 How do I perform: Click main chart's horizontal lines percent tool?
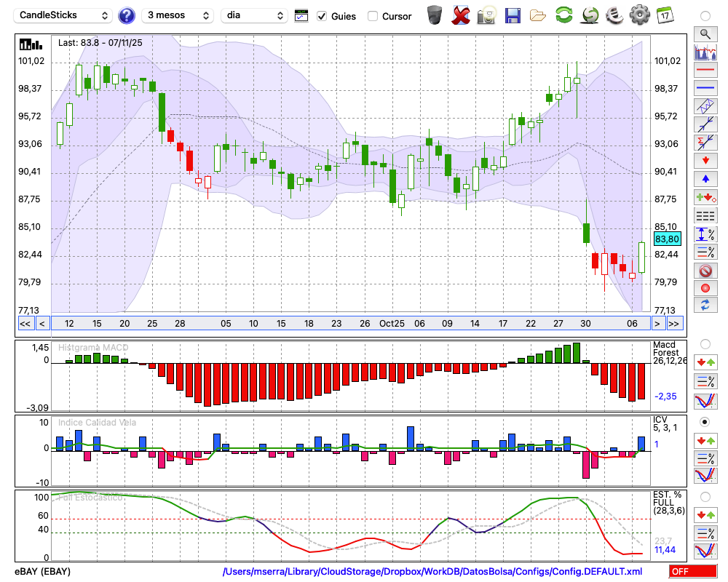705,252
